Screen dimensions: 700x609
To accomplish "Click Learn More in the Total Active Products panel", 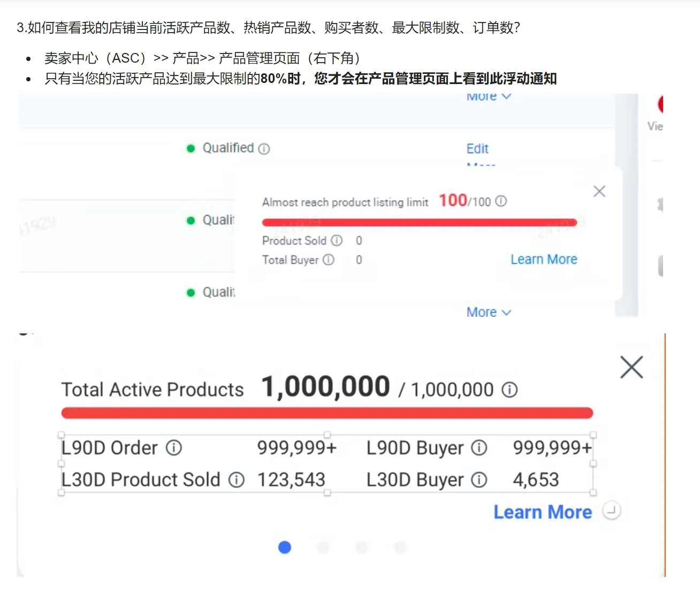I will (542, 511).
